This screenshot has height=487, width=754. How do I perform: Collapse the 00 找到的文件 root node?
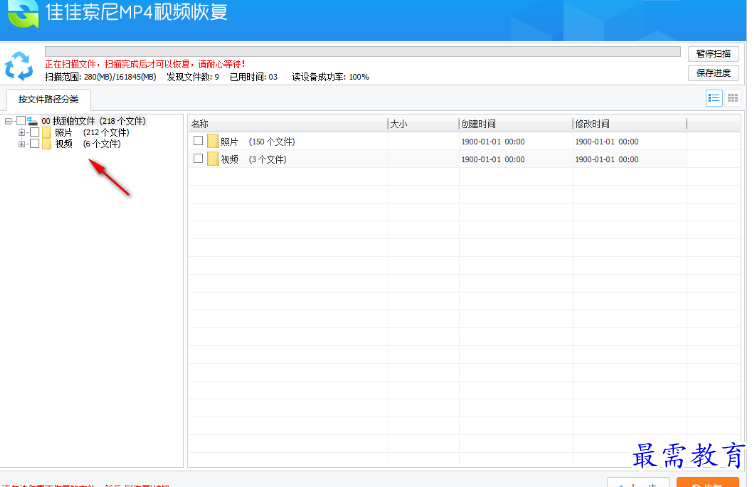point(8,121)
